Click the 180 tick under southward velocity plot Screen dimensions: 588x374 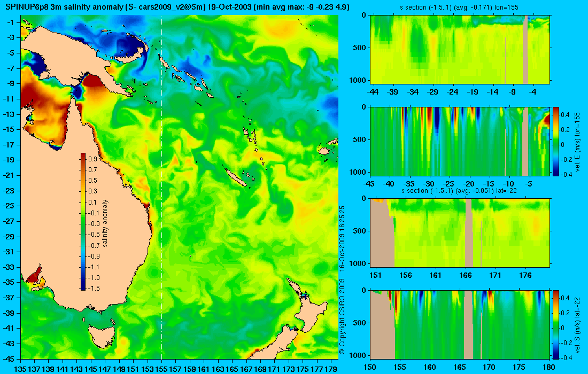pos(549,367)
